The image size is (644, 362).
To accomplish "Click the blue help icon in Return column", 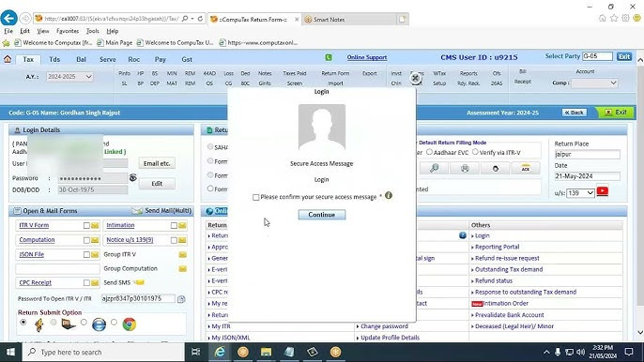I will click(x=463, y=235).
